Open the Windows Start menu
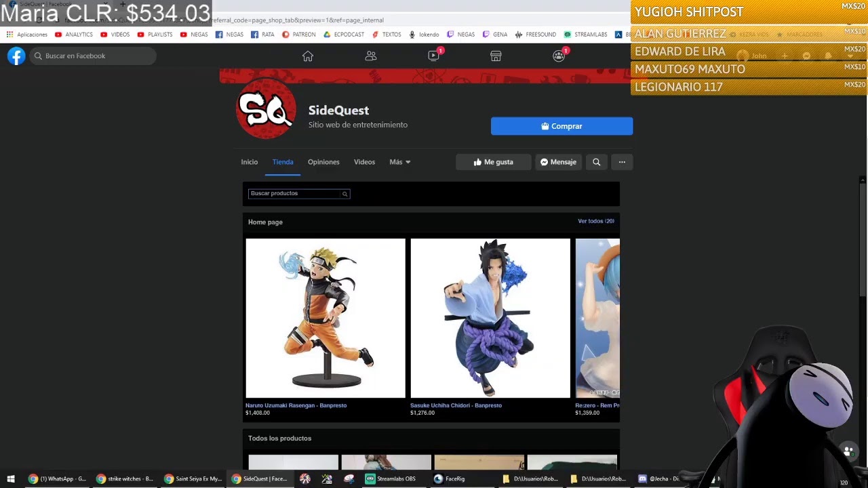868x488 pixels. (x=11, y=479)
